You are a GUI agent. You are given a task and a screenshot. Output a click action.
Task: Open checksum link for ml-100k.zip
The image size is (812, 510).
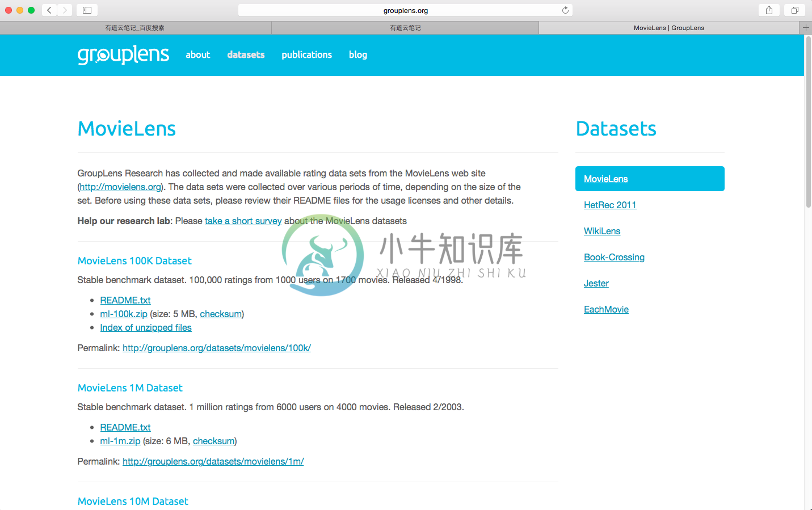point(221,314)
